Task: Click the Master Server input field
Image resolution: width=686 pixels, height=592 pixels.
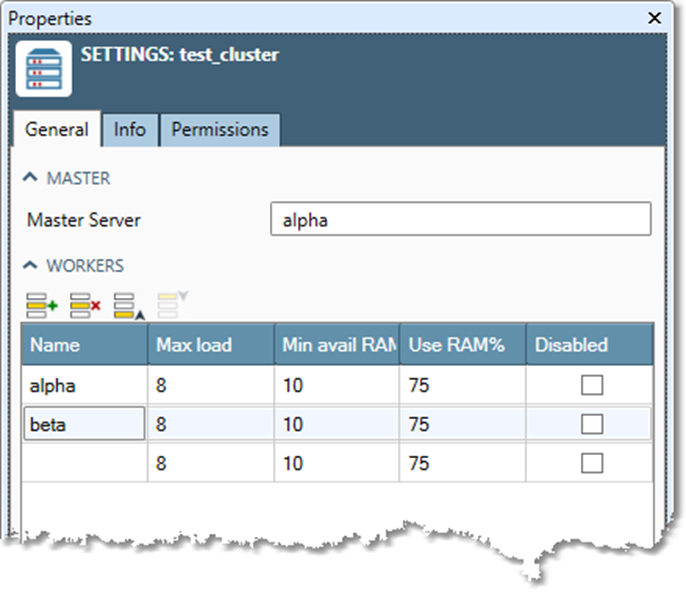Action: pos(460,220)
